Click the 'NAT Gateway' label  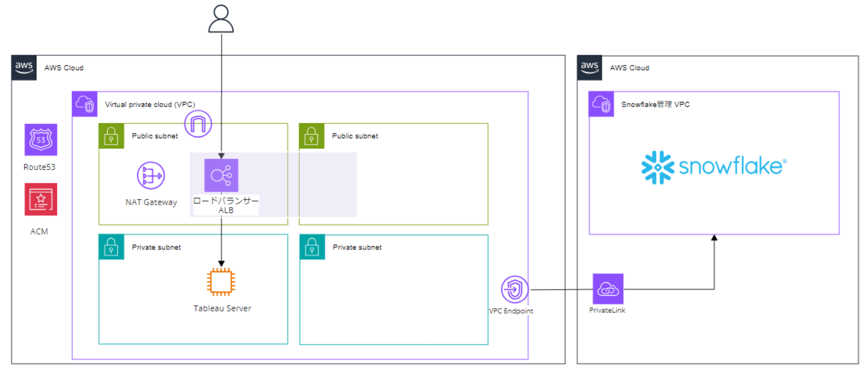coord(151,202)
